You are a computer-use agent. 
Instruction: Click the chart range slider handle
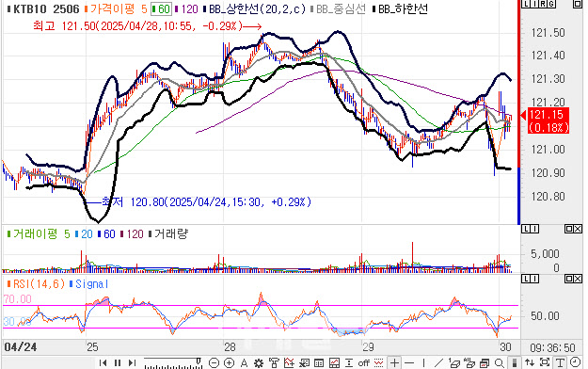199,361
